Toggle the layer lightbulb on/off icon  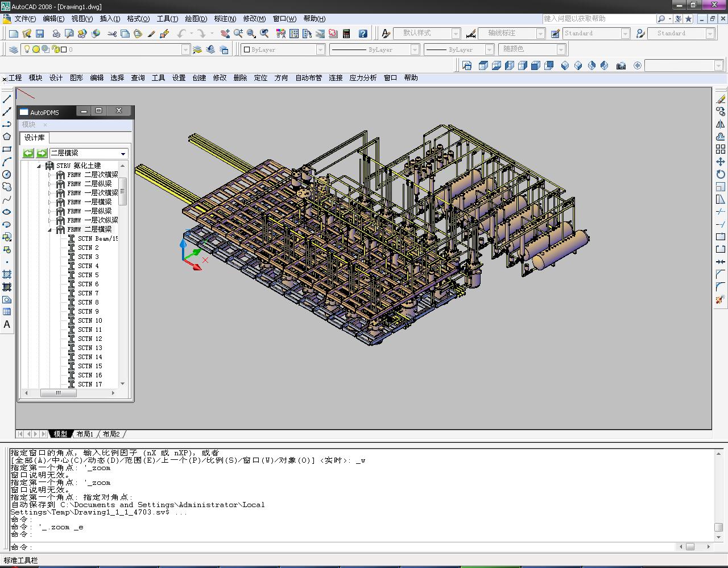click(x=26, y=50)
